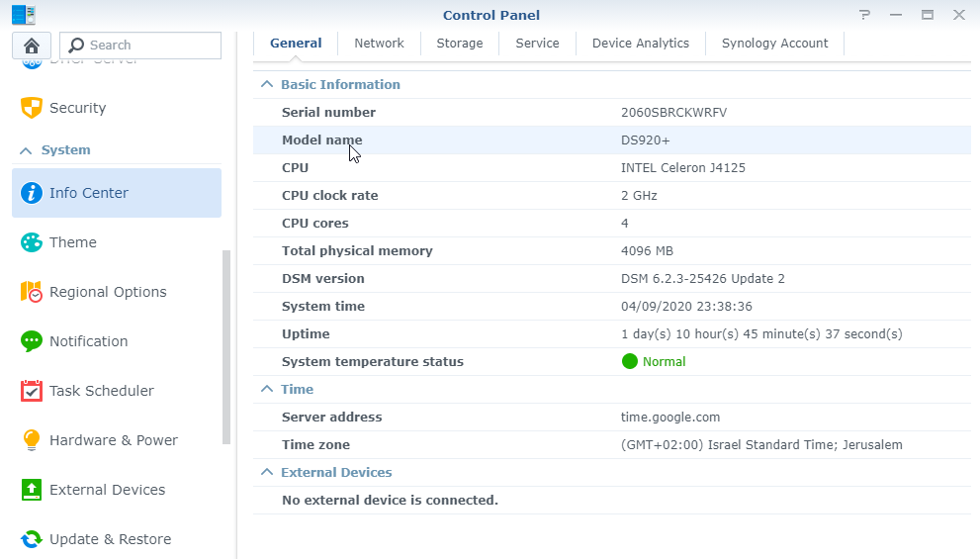Image resolution: width=980 pixels, height=559 pixels.
Task: Open Update & Restore sync icon
Action: (32, 539)
